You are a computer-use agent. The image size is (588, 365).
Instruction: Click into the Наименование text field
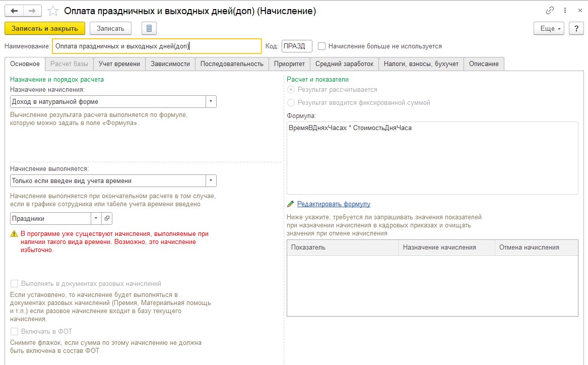point(157,46)
